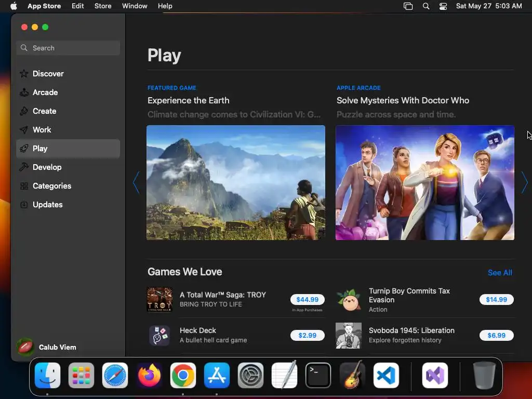Image resolution: width=532 pixels, height=399 pixels.
Task: Show previous featured stories with left arrow
Action: pyautogui.click(x=137, y=182)
